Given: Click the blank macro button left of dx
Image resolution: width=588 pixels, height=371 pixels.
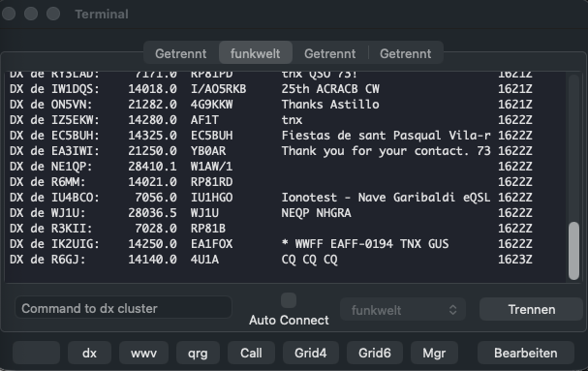Looking at the screenshot, I should (x=37, y=353).
